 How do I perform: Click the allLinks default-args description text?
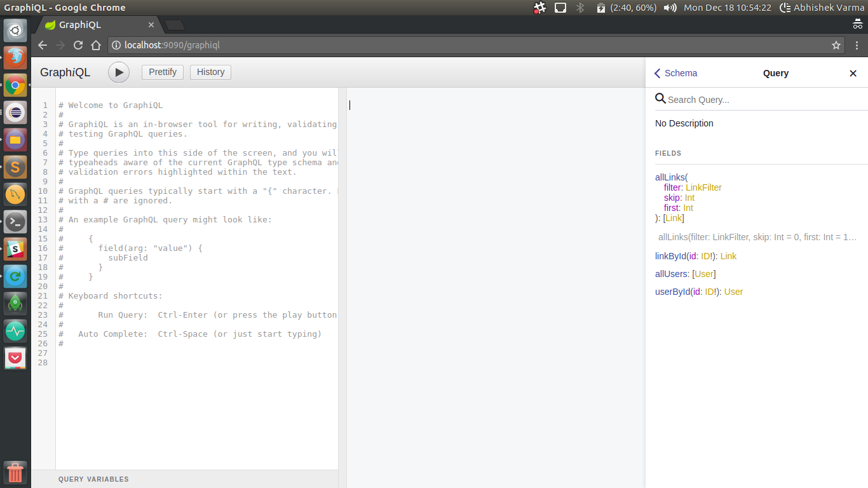(757, 237)
